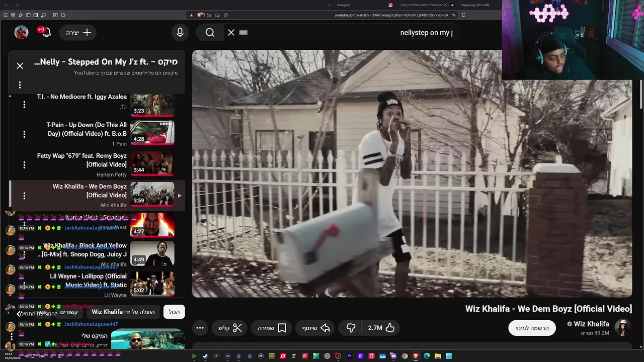The height and width of the screenshot is (362, 644).
Task: Like the video with thumbs up
Action: pos(381,328)
